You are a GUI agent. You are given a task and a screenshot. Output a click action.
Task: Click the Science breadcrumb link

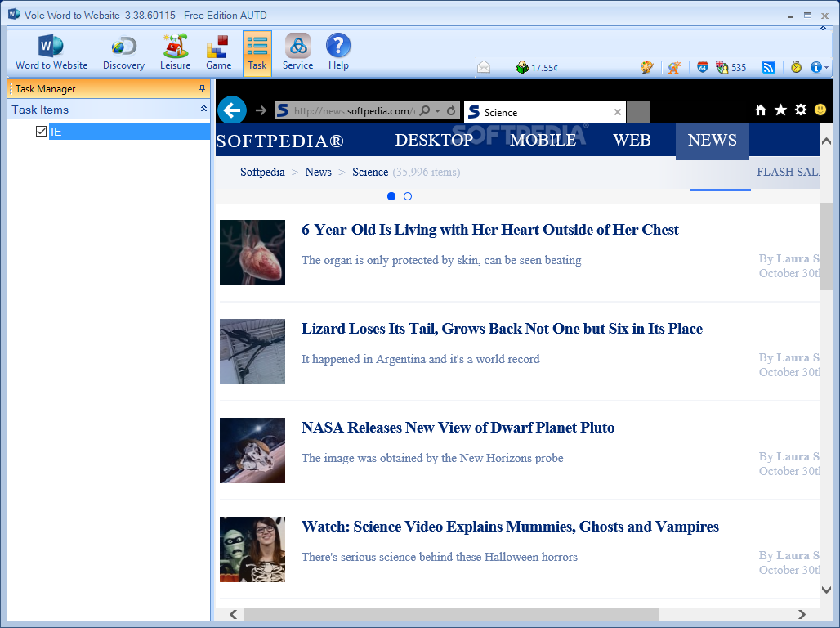tap(370, 173)
